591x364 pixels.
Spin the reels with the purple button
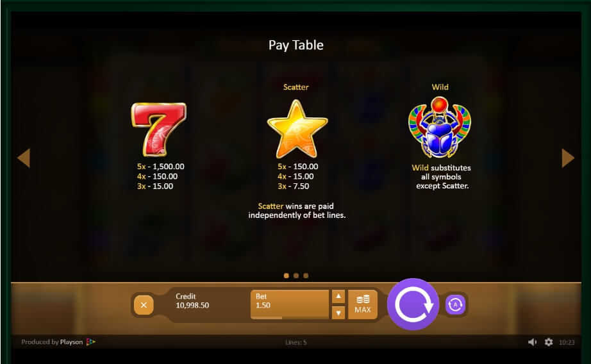[413, 304]
